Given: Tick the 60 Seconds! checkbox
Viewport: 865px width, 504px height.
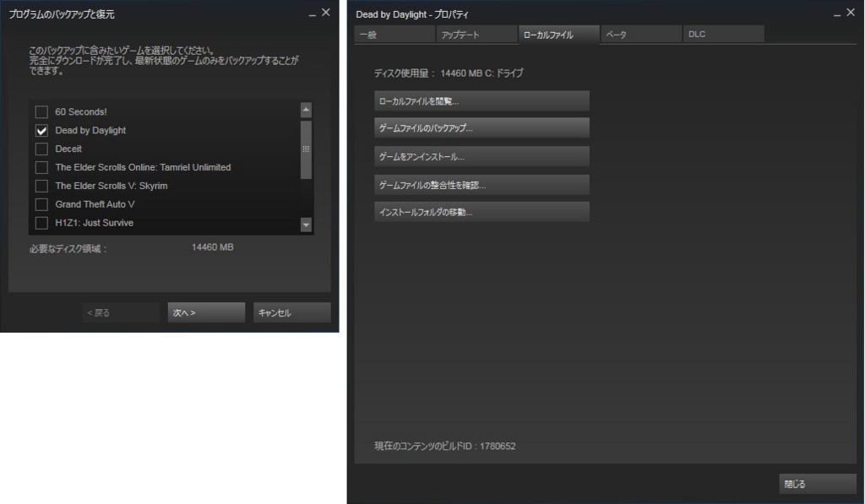Looking at the screenshot, I should click(41, 112).
